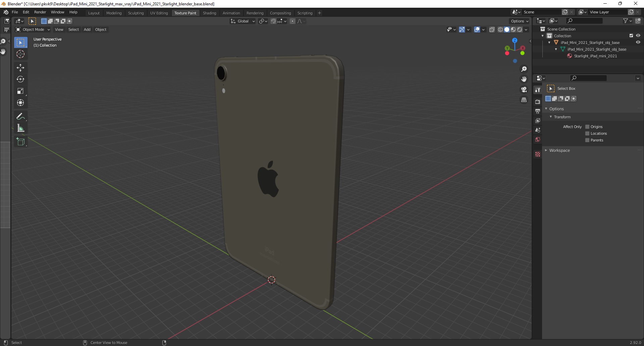
Task: Enable Origins affect only checkbox
Action: tap(587, 127)
